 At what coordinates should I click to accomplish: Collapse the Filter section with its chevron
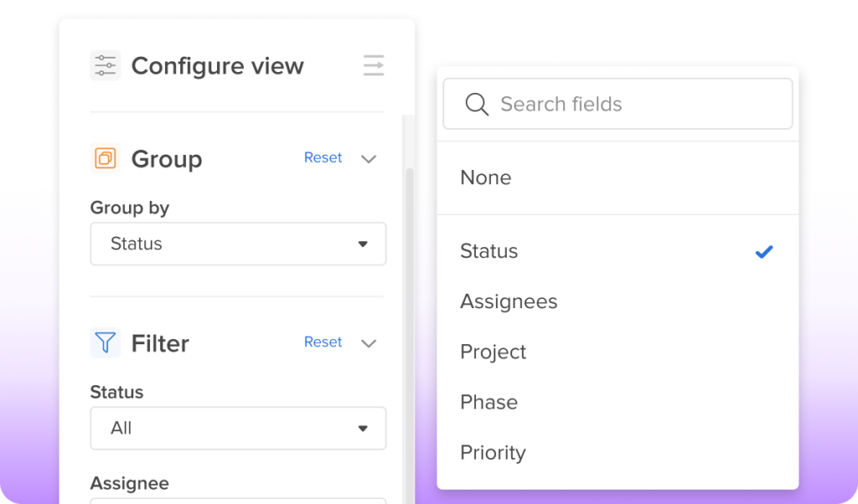369,342
